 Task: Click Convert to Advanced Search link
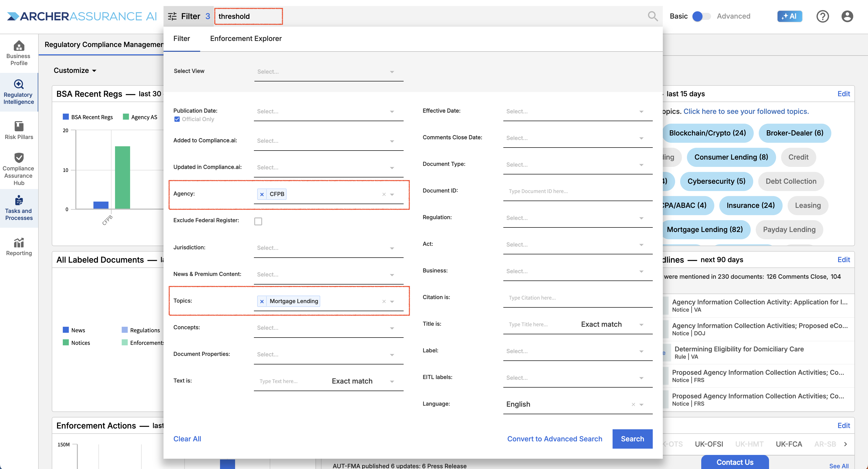(x=555, y=439)
